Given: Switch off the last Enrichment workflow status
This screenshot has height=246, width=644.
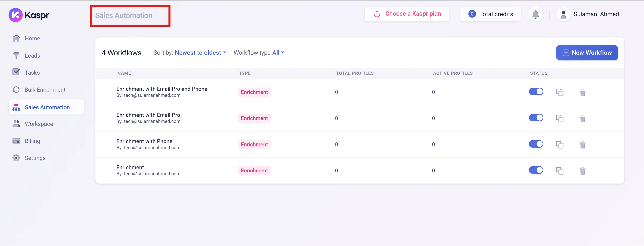Looking at the screenshot, I should (536, 170).
